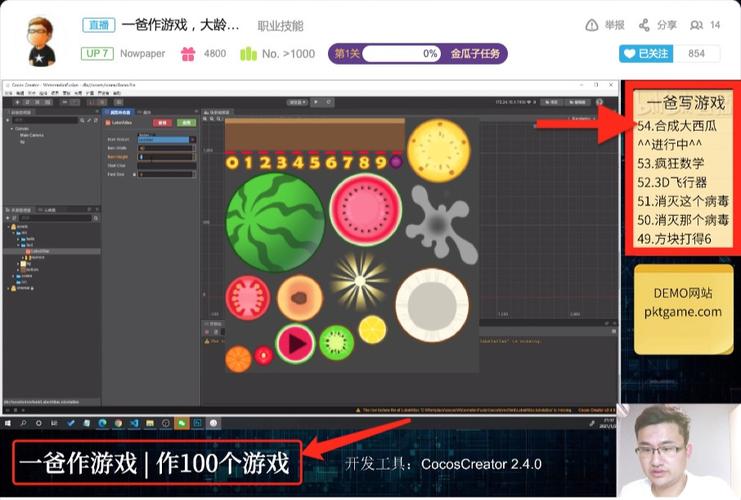Screen dimensions: 741x500
Task: Switch to the assets manager panel tab
Action: [20, 209]
